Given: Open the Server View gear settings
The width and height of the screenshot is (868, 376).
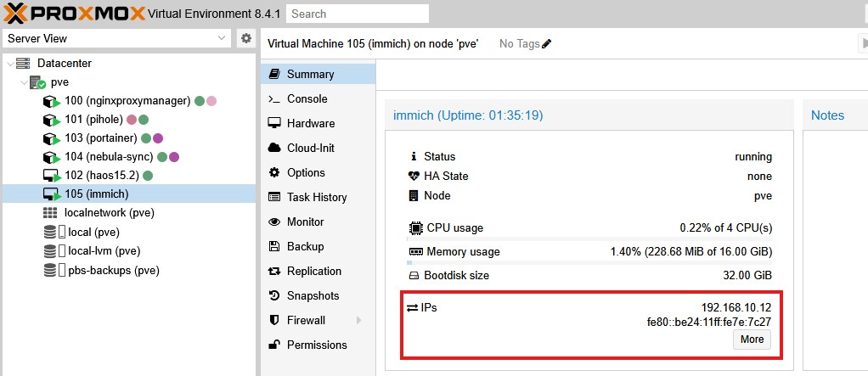Looking at the screenshot, I should [x=246, y=39].
